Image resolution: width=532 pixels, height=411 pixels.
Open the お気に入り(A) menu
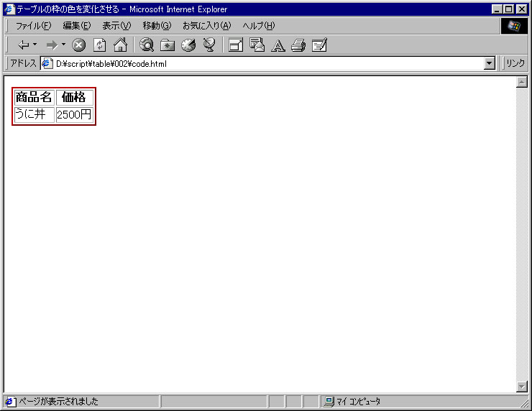[x=206, y=26]
